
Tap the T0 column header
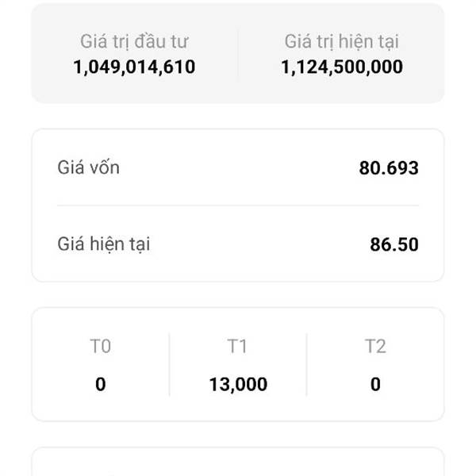coord(100,346)
